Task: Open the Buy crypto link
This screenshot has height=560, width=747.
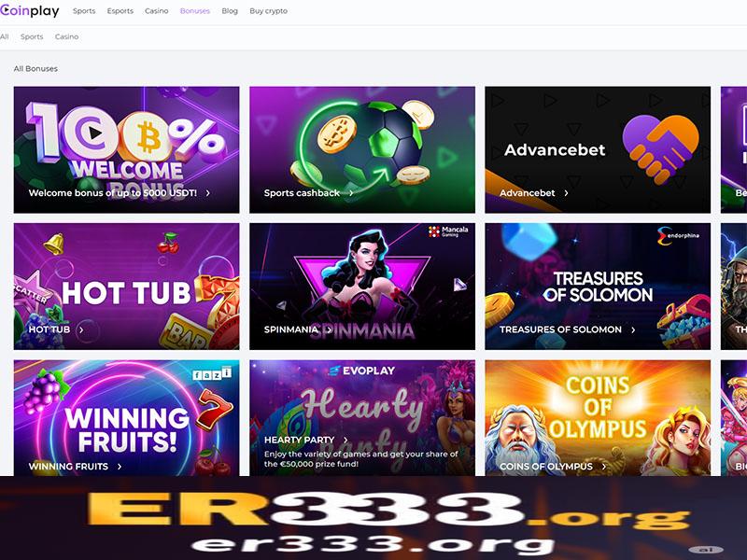Action: point(268,10)
